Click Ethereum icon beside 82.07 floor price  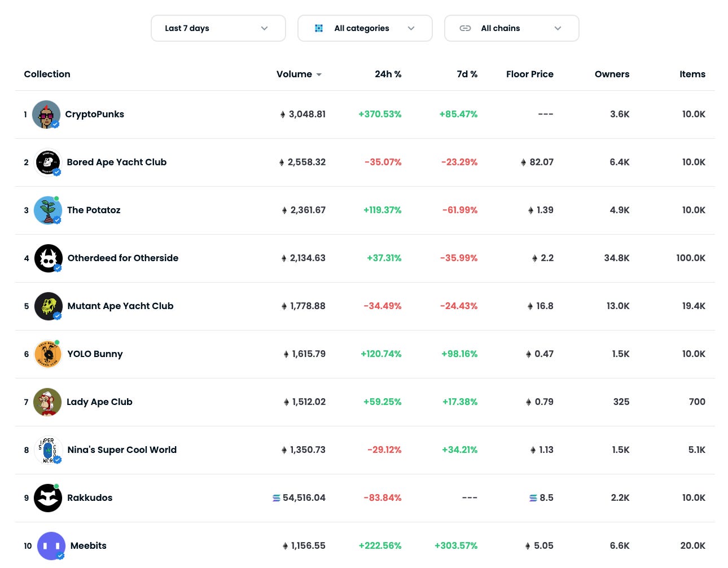pyautogui.click(x=524, y=162)
